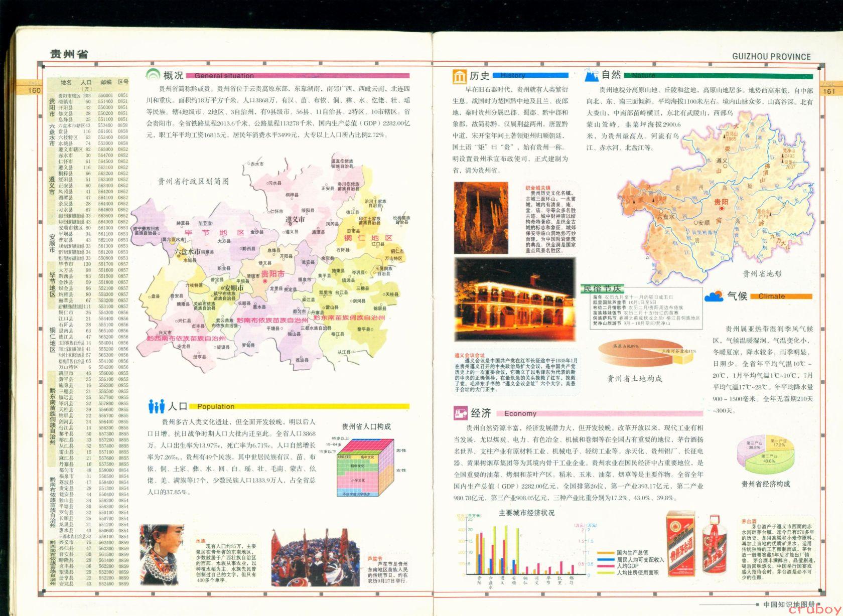
Task: Click the 人均住房使用面积 legend color swatch
Action: pyautogui.click(x=606, y=572)
